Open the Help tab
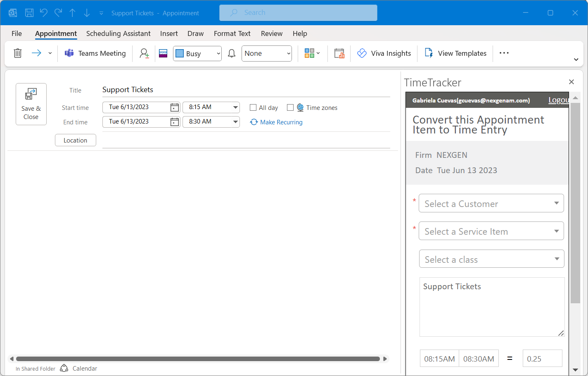The width and height of the screenshot is (588, 376). [x=300, y=33]
